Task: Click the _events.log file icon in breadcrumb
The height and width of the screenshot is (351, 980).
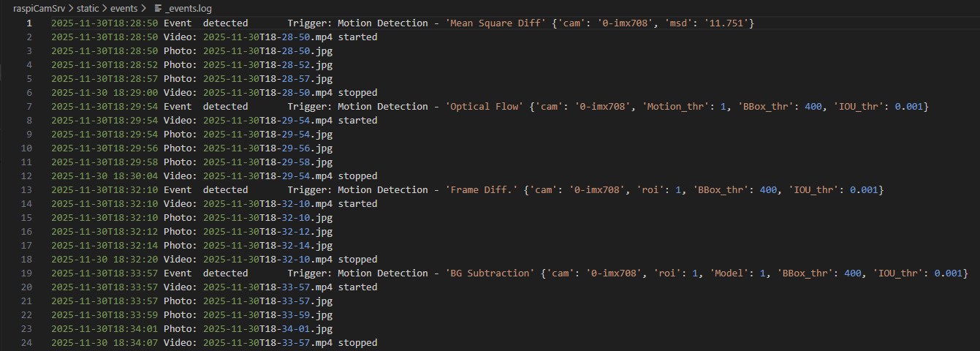Action: 158,7
